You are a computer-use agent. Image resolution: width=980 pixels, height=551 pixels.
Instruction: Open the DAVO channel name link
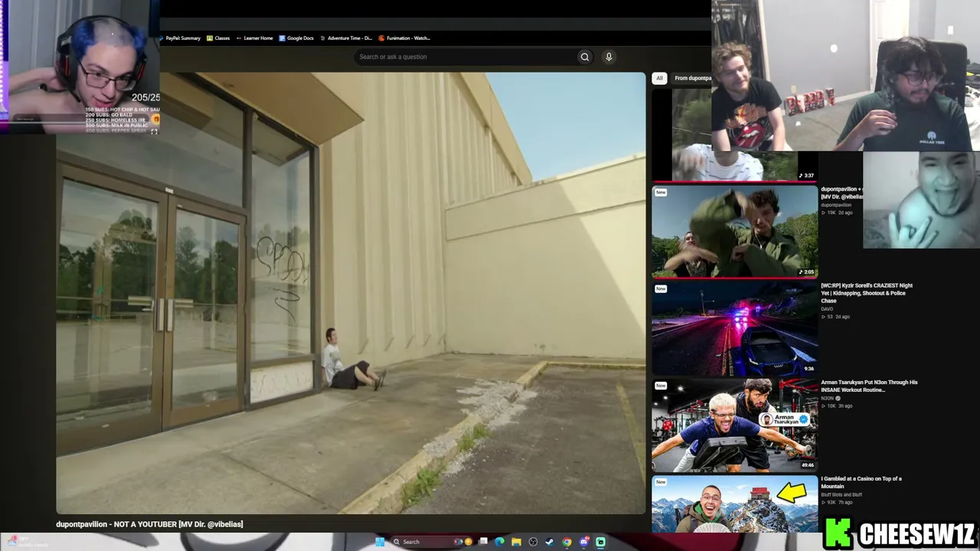coord(827,309)
